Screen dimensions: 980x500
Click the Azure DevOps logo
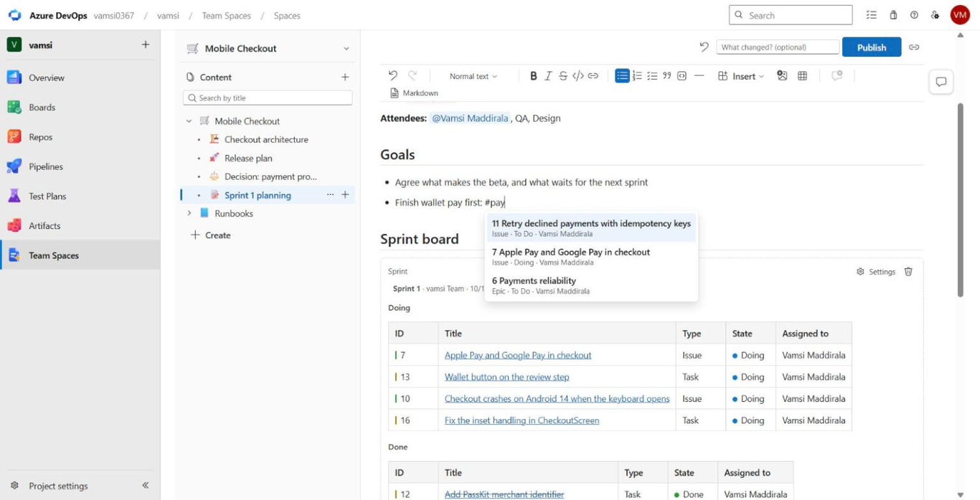pos(14,15)
